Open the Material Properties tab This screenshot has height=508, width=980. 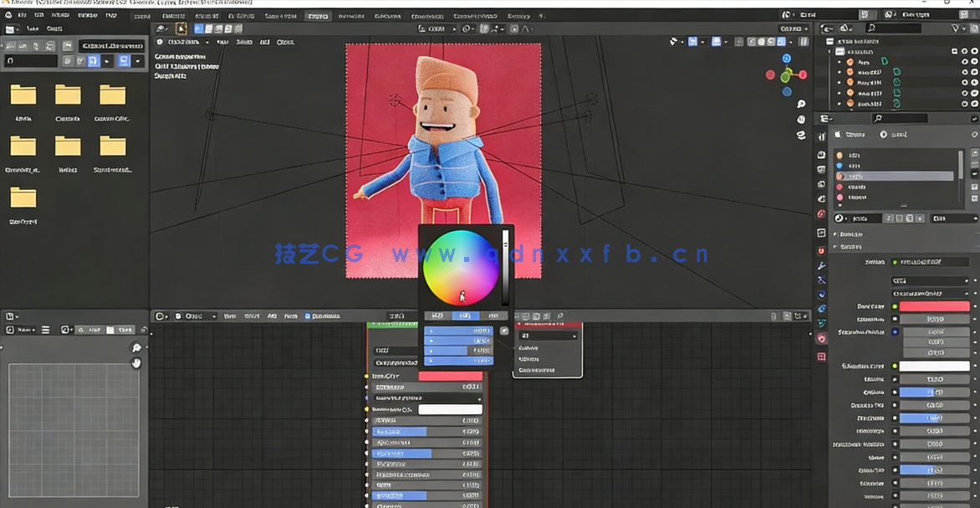click(x=824, y=338)
